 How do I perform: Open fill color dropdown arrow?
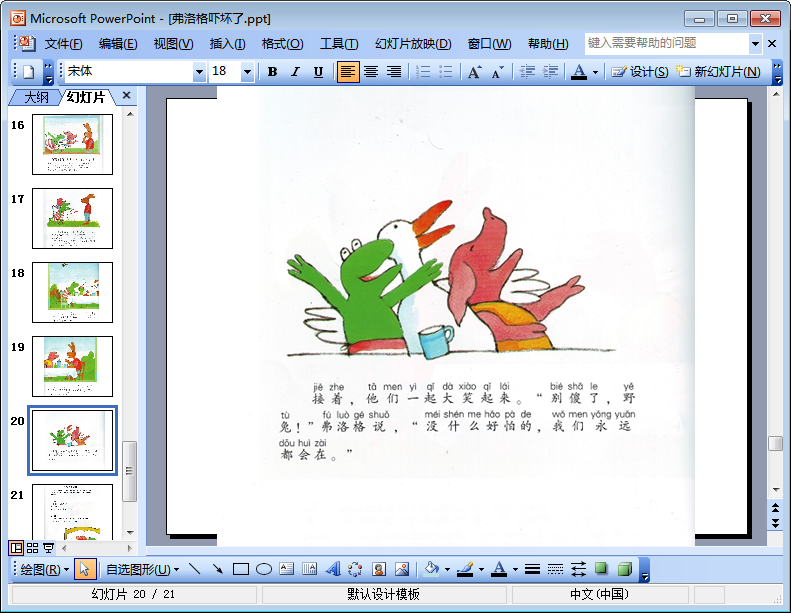point(447,570)
